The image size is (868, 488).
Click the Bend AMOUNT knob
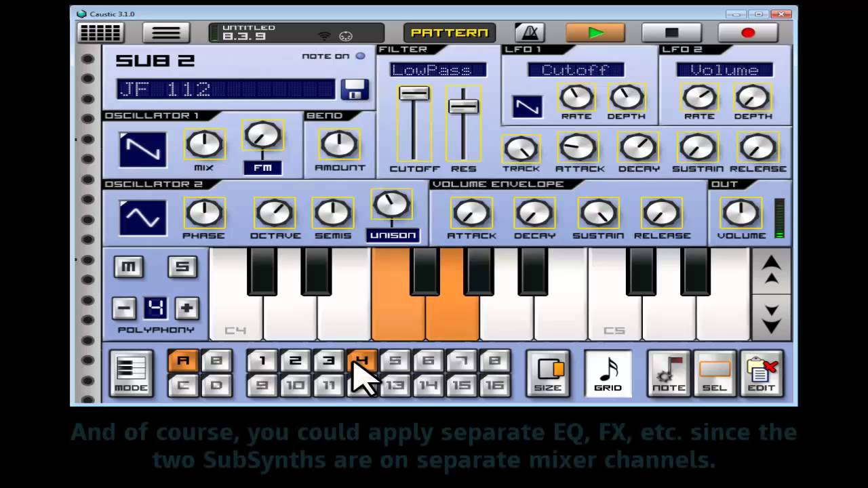tap(339, 144)
